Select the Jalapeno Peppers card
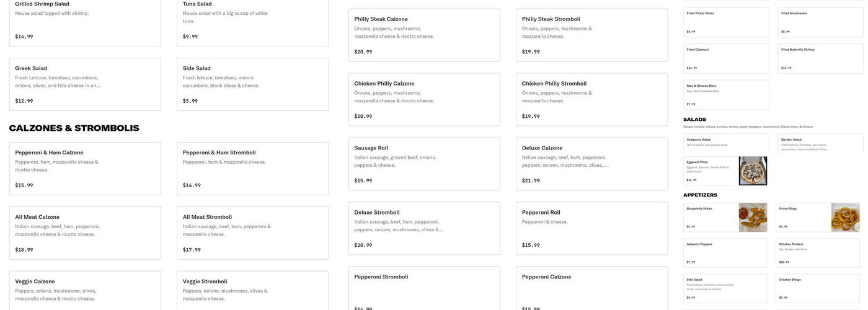 click(x=725, y=253)
